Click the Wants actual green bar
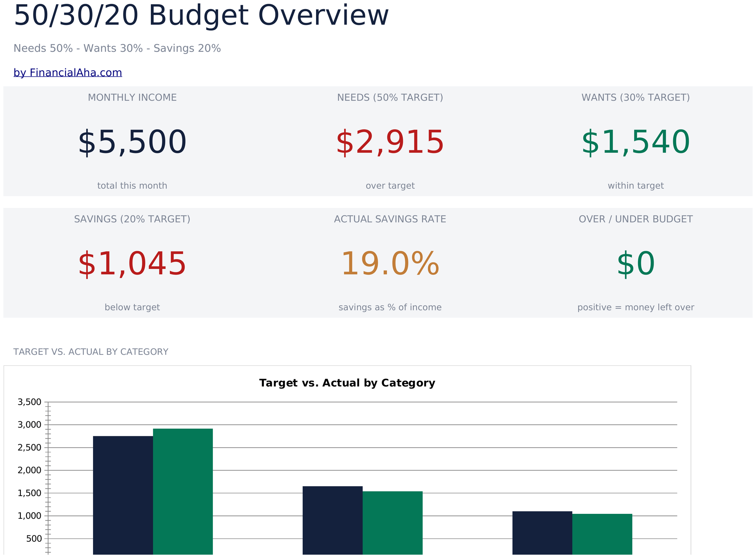The height and width of the screenshot is (558, 756). tap(393, 523)
